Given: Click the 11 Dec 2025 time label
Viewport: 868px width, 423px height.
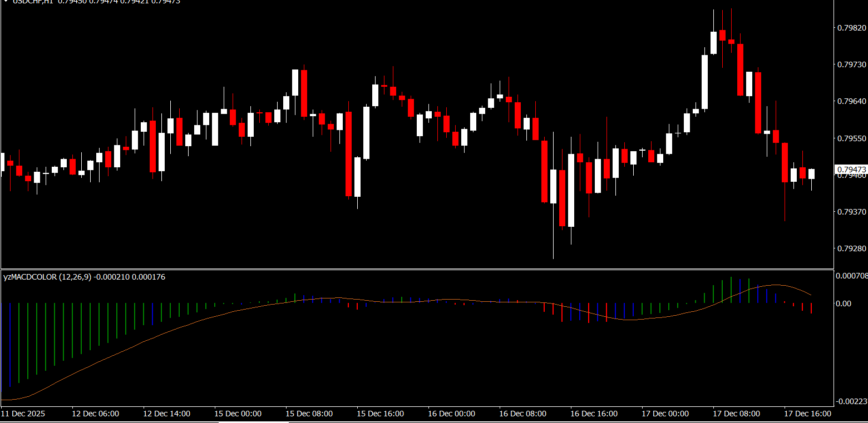Looking at the screenshot, I should coord(23,414).
